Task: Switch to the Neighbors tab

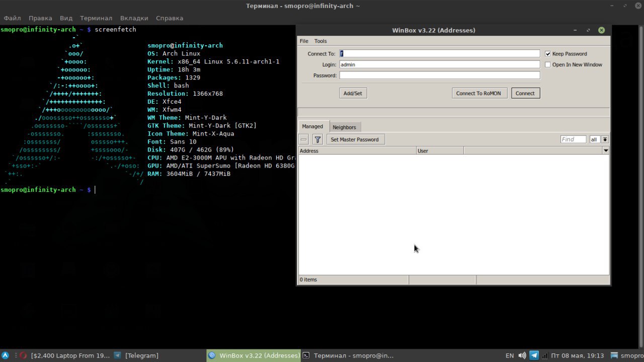Action: pos(344,127)
